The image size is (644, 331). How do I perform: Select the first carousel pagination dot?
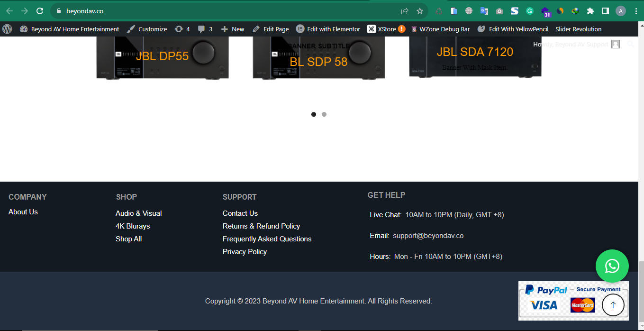pyautogui.click(x=314, y=114)
